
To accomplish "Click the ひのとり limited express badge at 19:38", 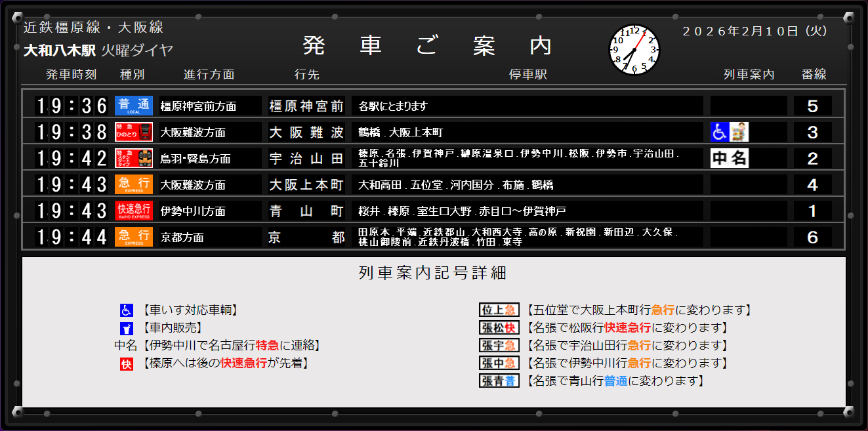I will [134, 132].
